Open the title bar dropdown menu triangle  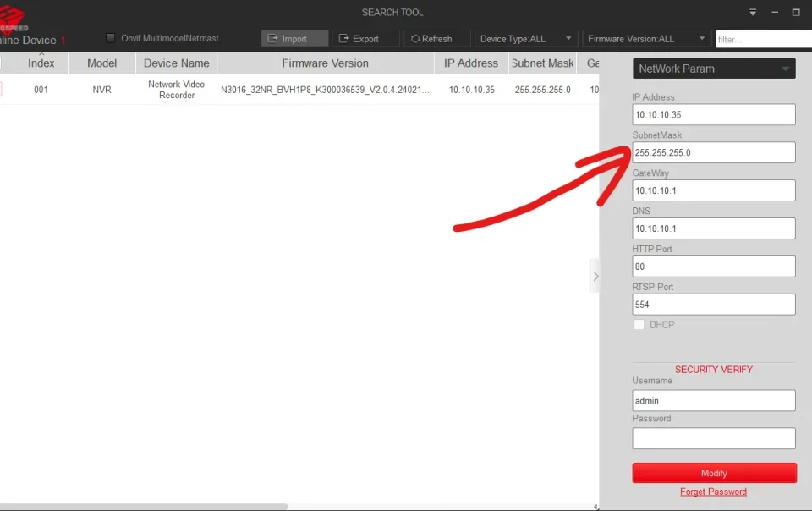tap(753, 13)
